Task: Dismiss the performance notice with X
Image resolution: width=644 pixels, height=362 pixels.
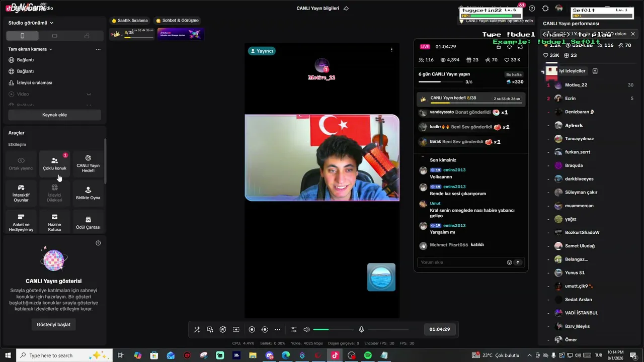Action: point(633,34)
